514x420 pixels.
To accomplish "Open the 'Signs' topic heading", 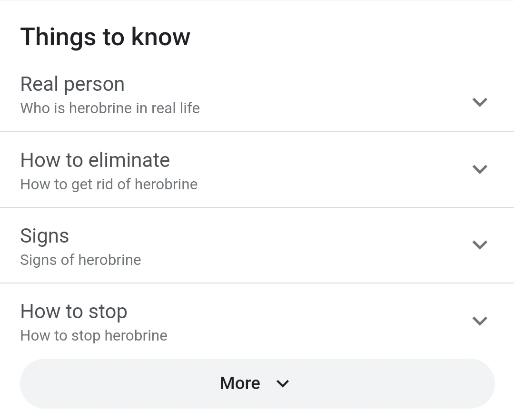I will point(45,236).
